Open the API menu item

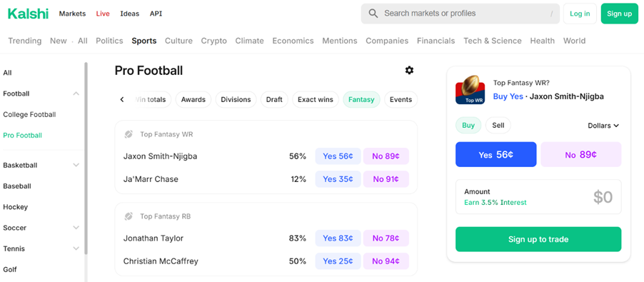[x=156, y=14]
